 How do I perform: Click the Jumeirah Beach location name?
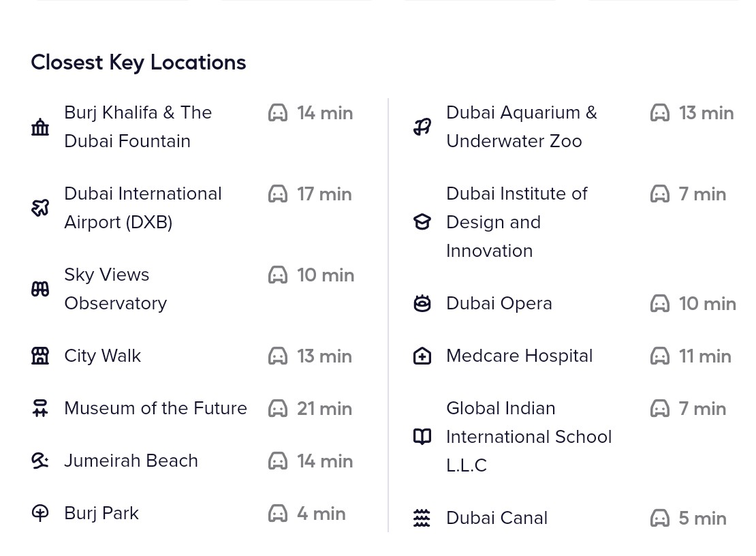131,461
